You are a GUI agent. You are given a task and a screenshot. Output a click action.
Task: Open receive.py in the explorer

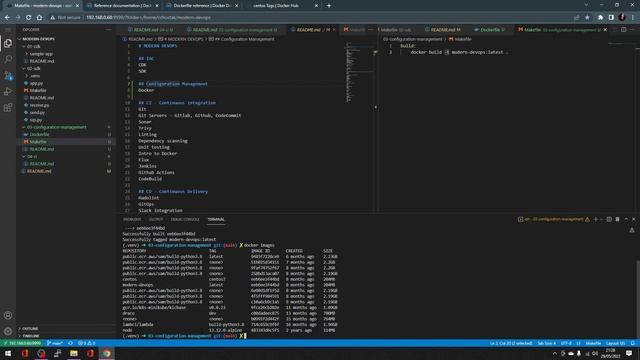(39, 105)
